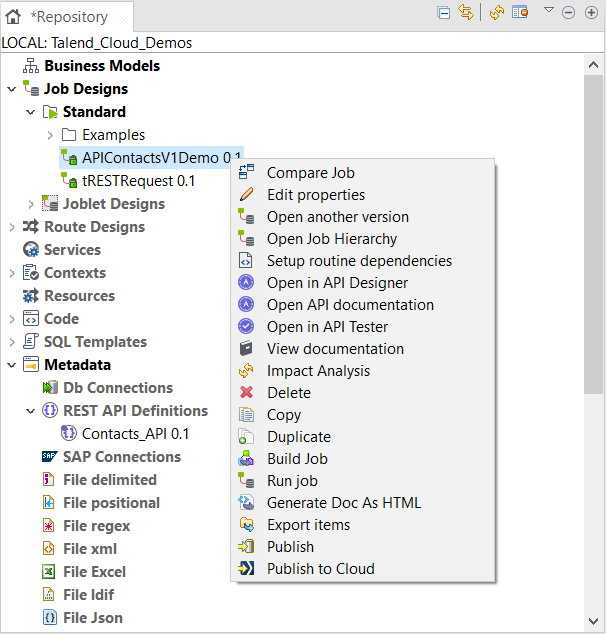The height and width of the screenshot is (634, 606).
Task: Select the Run job menu option
Action: coord(291,481)
